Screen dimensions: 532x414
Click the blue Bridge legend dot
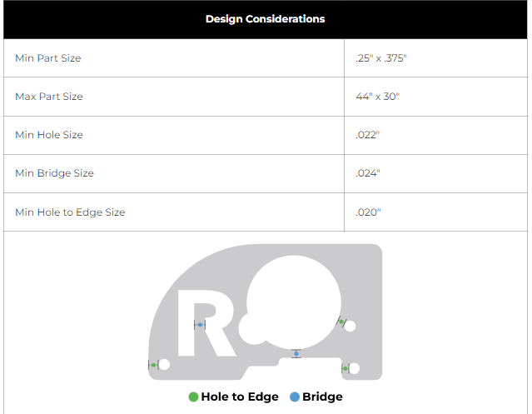pyautogui.click(x=295, y=397)
